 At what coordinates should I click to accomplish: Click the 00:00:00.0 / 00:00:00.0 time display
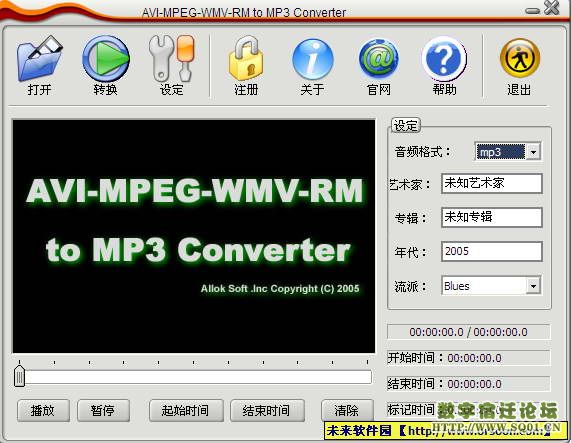click(468, 332)
